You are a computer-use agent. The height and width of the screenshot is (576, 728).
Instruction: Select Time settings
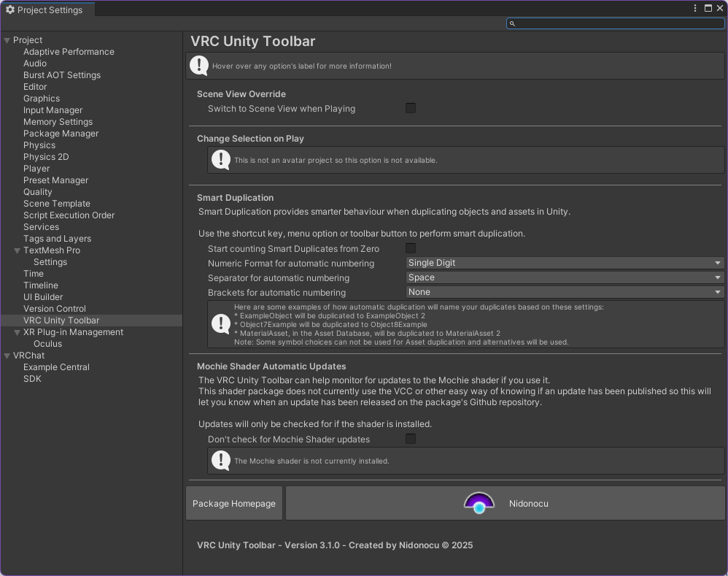point(34,274)
